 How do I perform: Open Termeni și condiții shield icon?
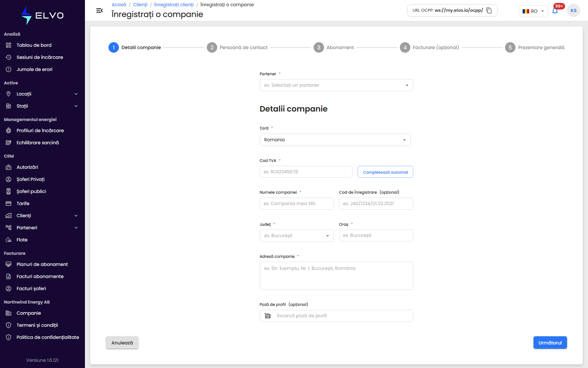coord(8,325)
